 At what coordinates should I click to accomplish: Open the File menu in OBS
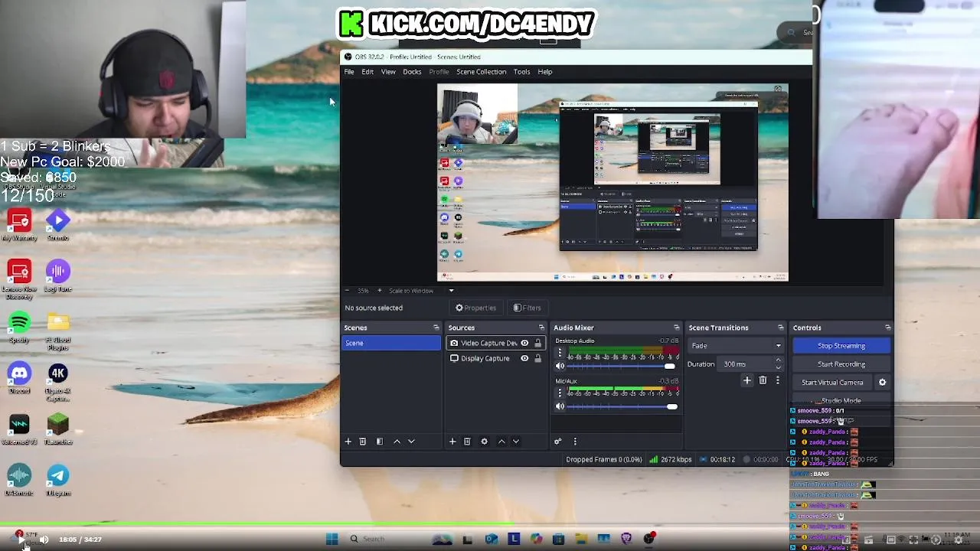tap(349, 72)
